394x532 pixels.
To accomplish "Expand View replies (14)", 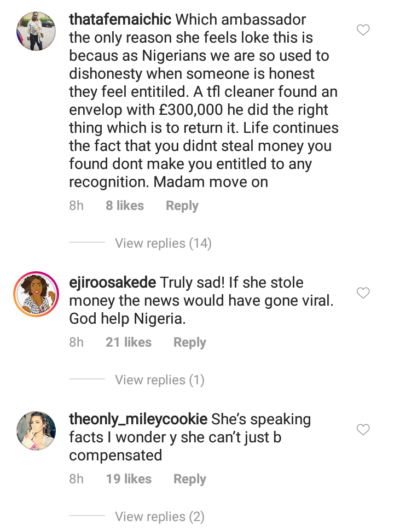I will click(x=163, y=243).
